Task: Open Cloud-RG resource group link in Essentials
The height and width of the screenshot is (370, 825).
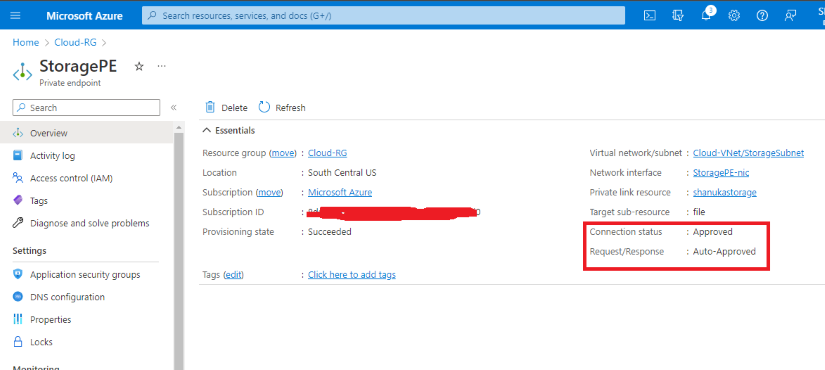Action: point(327,153)
